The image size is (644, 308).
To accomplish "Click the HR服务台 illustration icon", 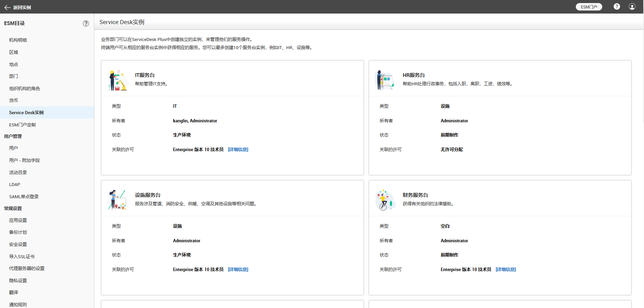I will 385,80.
